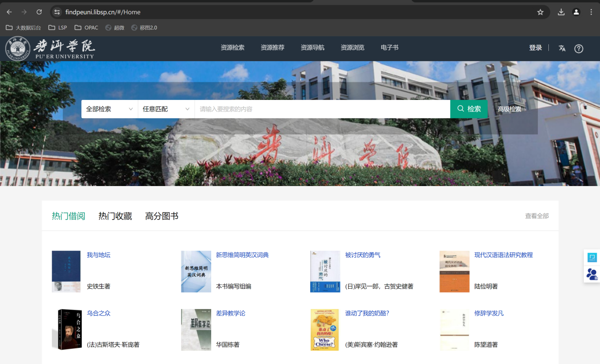The width and height of the screenshot is (600, 364).
Task: Click the Who Moved My Cheese book cover
Action: [x=325, y=330]
